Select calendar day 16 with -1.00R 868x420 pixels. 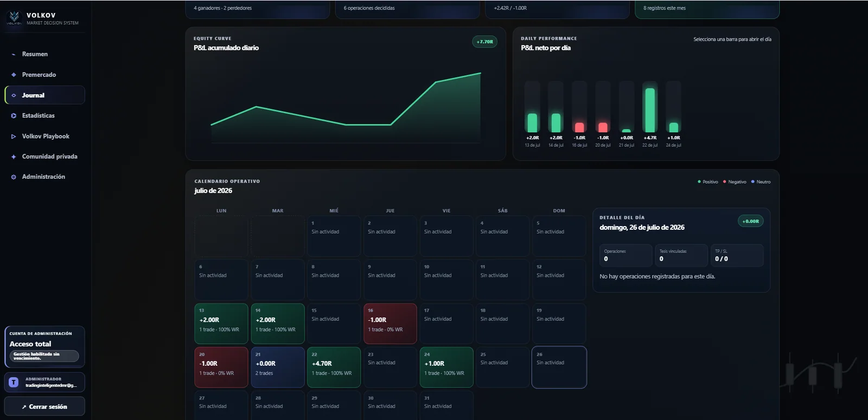tap(390, 324)
